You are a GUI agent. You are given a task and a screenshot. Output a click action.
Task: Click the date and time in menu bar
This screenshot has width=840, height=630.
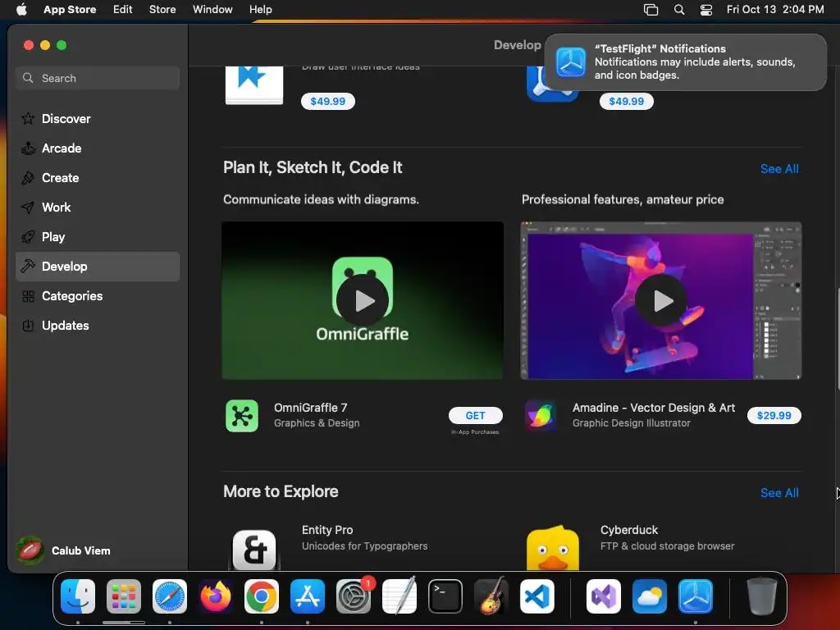(x=775, y=9)
